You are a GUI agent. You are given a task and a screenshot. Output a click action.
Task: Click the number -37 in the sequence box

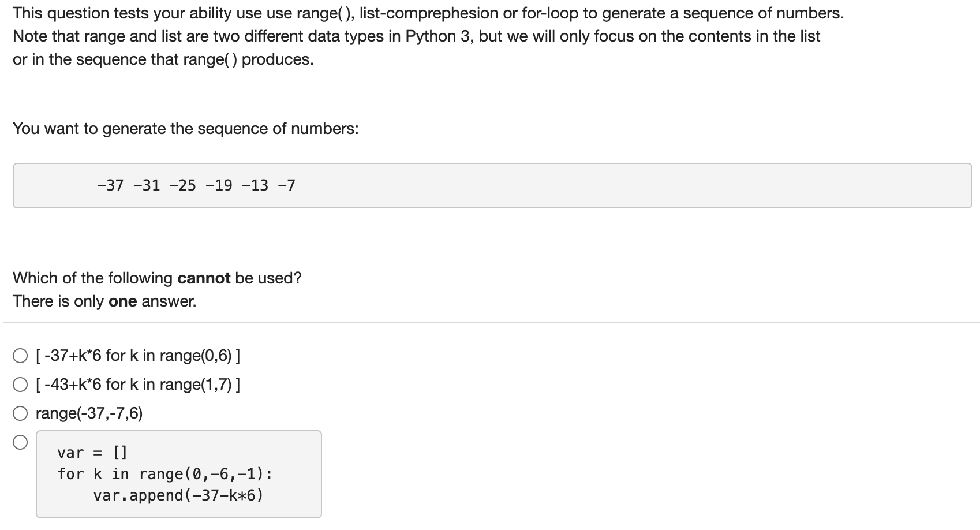pos(110,185)
